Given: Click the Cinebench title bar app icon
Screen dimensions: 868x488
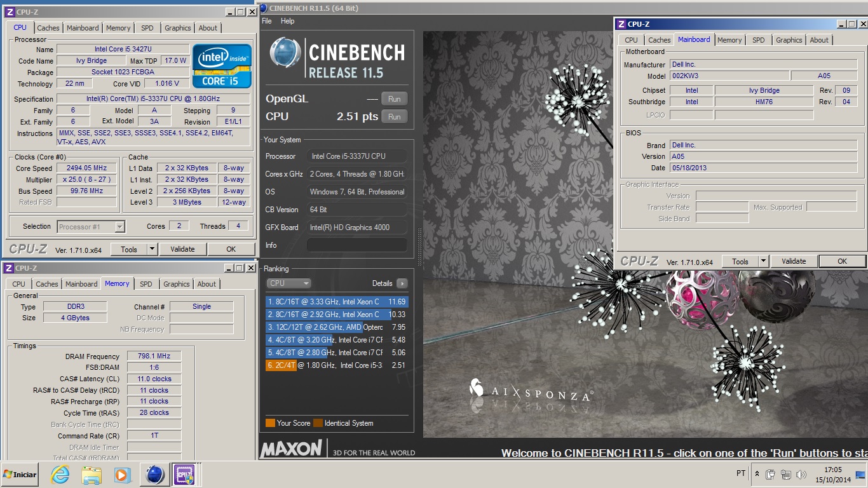Looking at the screenshot, I should 264,8.
